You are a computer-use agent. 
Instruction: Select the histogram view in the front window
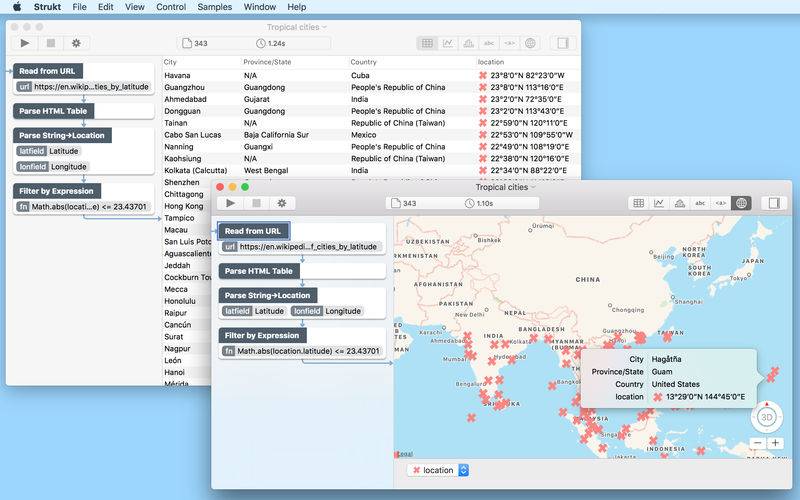pos(679,203)
